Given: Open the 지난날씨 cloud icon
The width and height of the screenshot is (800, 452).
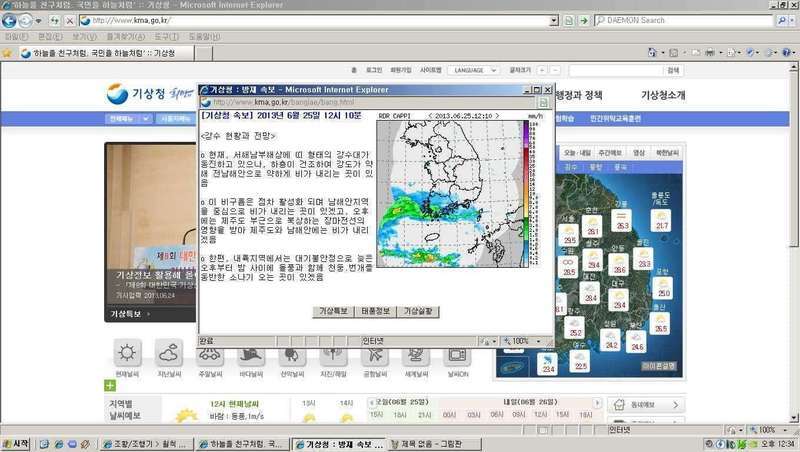Looking at the screenshot, I should pos(169,353).
